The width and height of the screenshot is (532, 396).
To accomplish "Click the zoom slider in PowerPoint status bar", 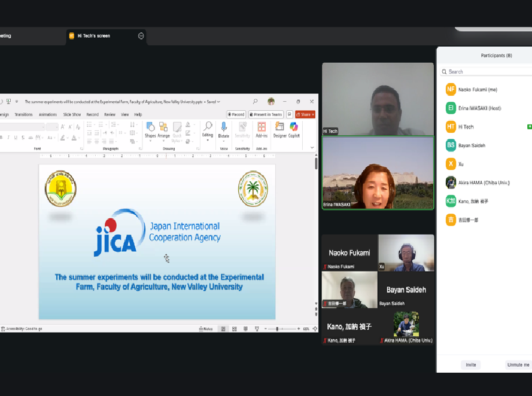I will [277, 329].
